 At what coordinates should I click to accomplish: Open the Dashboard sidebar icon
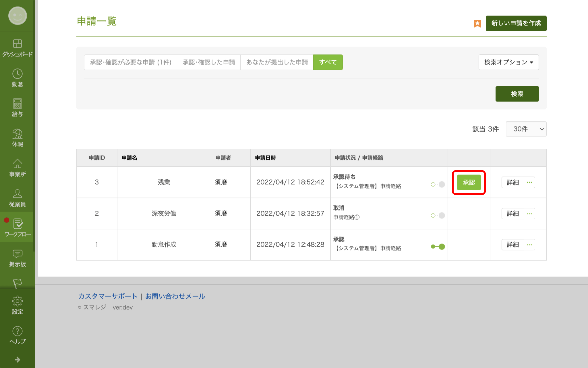pos(17,44)
